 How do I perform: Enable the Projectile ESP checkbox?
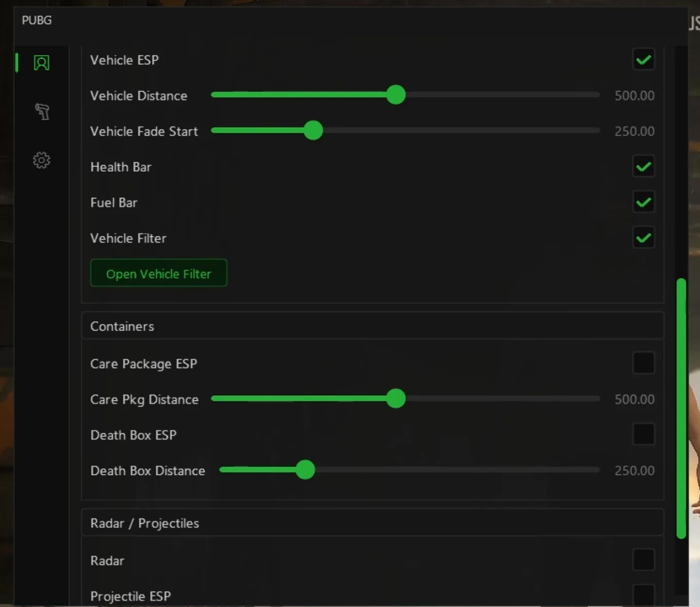[x=643, y=595]
